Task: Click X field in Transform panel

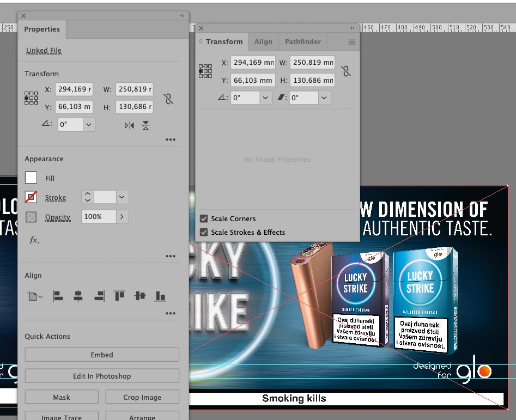Action: coord(253,63)
